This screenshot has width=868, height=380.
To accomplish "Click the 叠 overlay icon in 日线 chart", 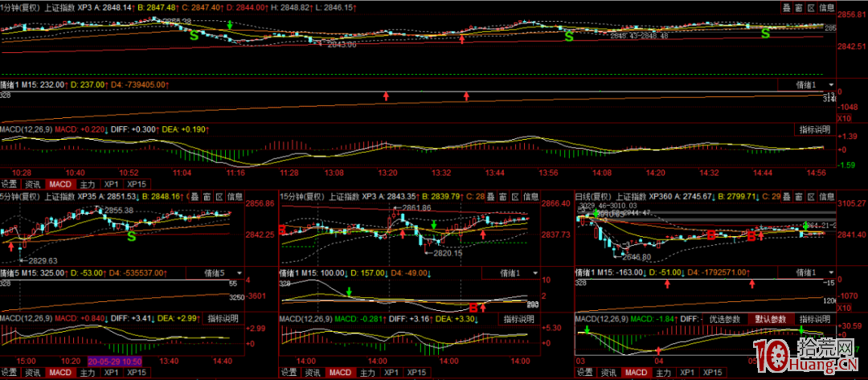I will point(787,196).
